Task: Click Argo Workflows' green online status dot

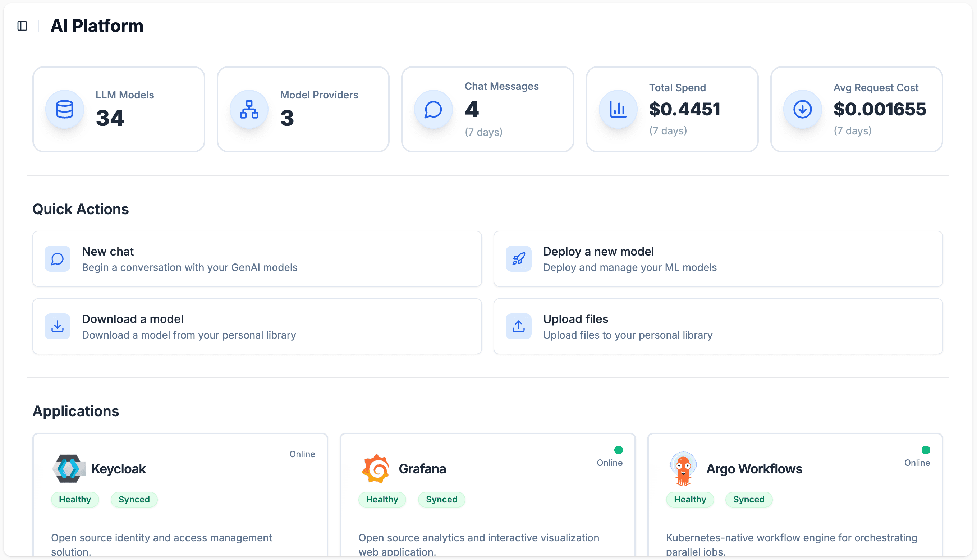Action: (x=926, y=450)
